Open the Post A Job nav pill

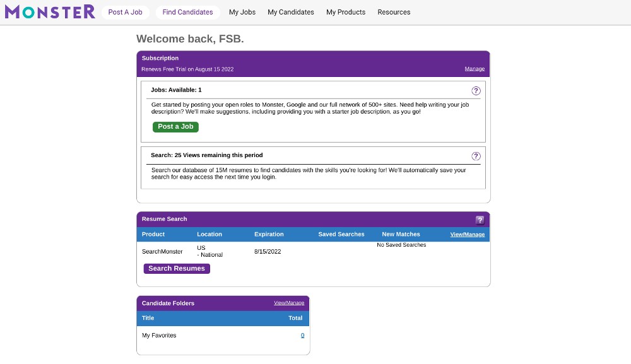125,12
